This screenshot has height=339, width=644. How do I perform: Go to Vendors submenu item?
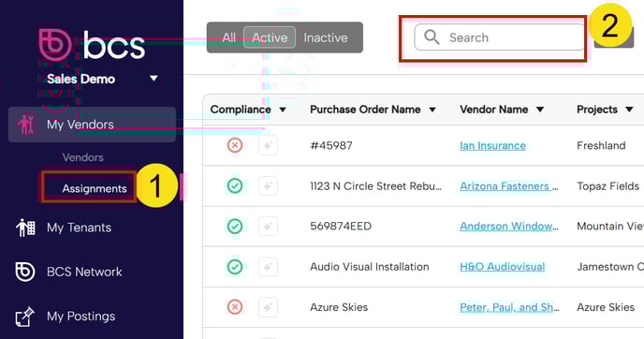(83, 157)
